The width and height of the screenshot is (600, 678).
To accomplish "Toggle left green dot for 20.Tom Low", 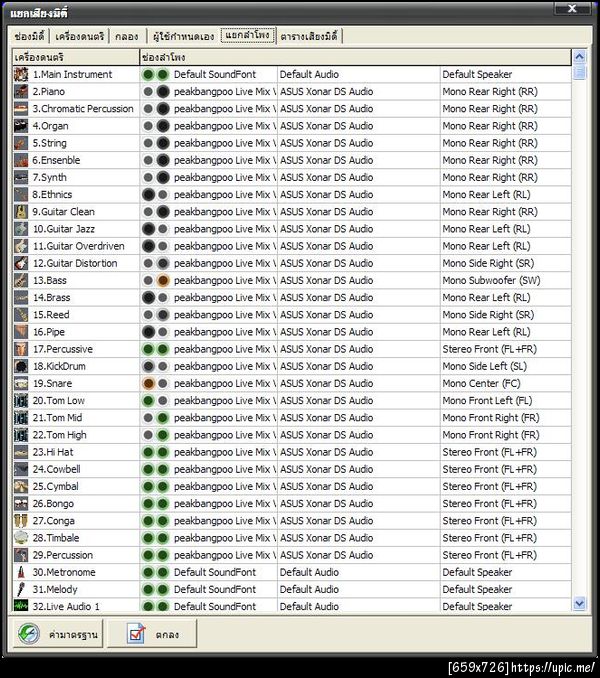I will tap(148, 401).
